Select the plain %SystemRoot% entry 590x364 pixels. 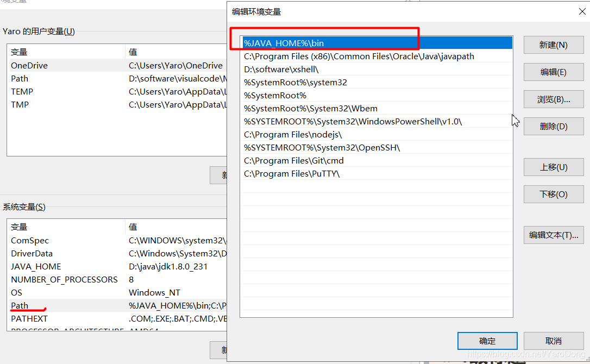(376, 95)
